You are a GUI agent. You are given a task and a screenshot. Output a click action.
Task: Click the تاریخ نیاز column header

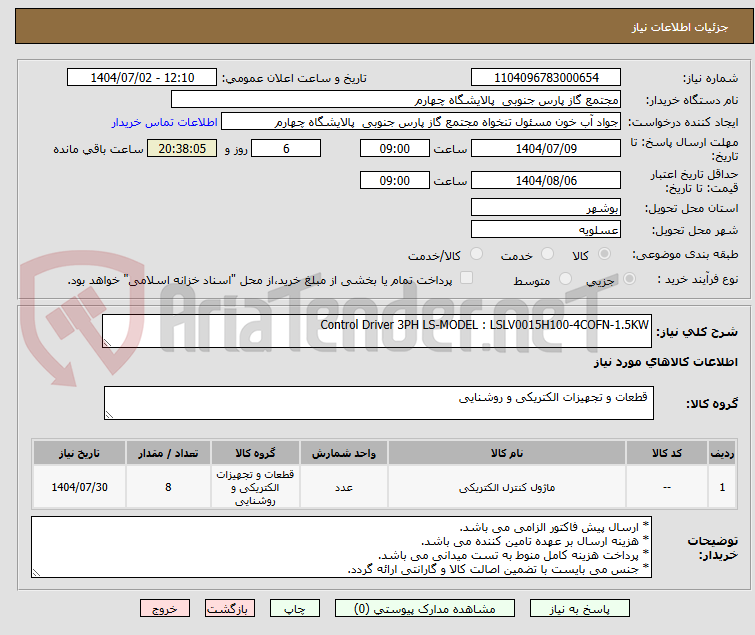[x=79, y=453]
